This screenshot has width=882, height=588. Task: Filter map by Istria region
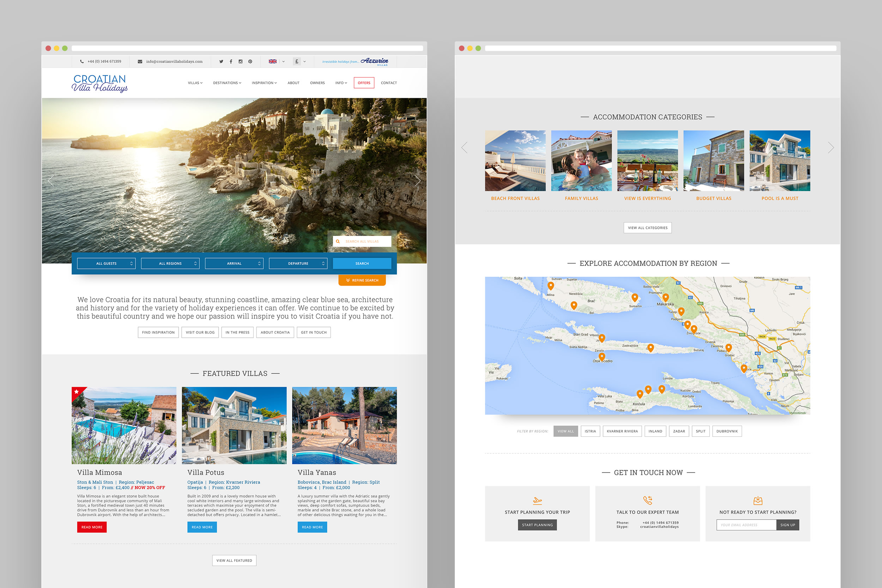590,431
